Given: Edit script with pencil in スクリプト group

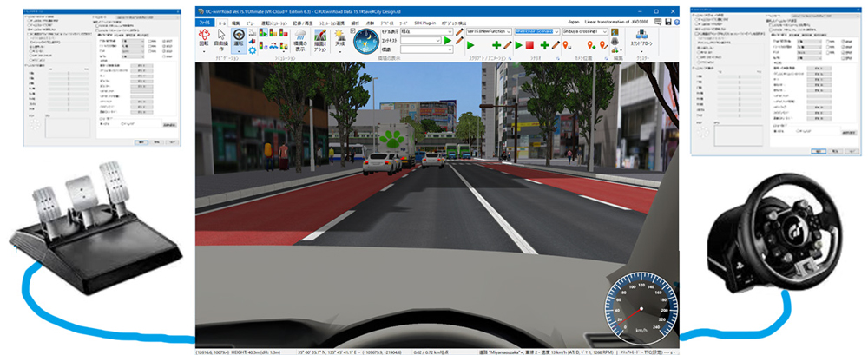Looking at the screenshot, I should pos(508,45).
